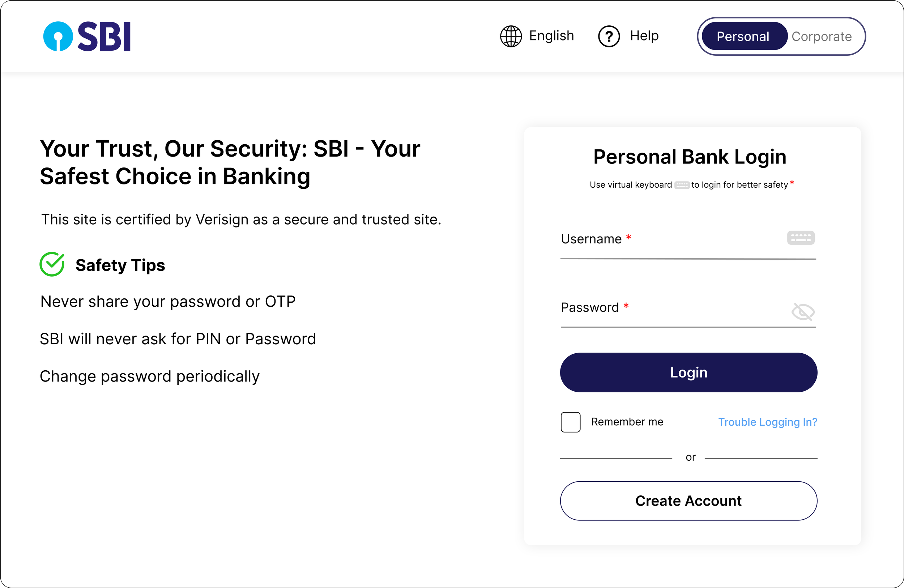The height and width of the screenshot is (588, 904).
Task: Open the Trouble Logging In link
Action: pos(767,422)
